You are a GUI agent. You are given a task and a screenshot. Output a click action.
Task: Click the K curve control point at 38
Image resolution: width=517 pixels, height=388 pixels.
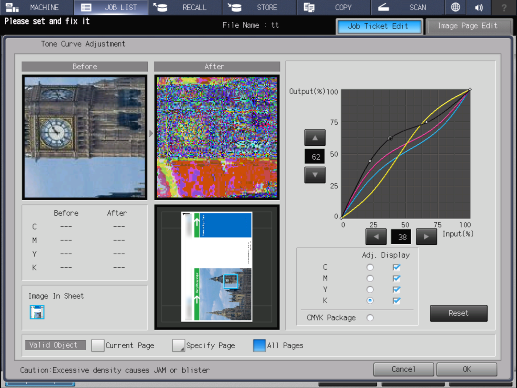pos(390,138)
